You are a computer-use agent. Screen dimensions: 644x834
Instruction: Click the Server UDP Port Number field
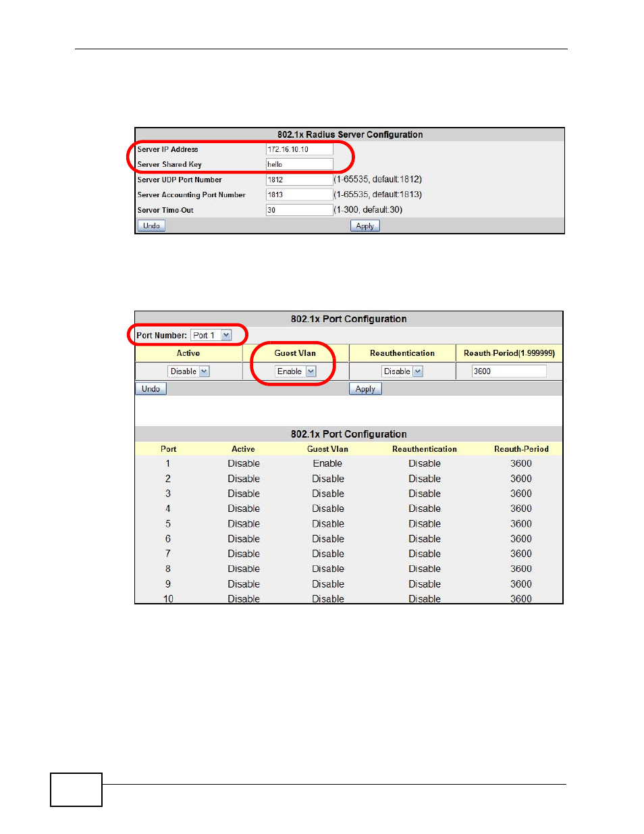299,180
